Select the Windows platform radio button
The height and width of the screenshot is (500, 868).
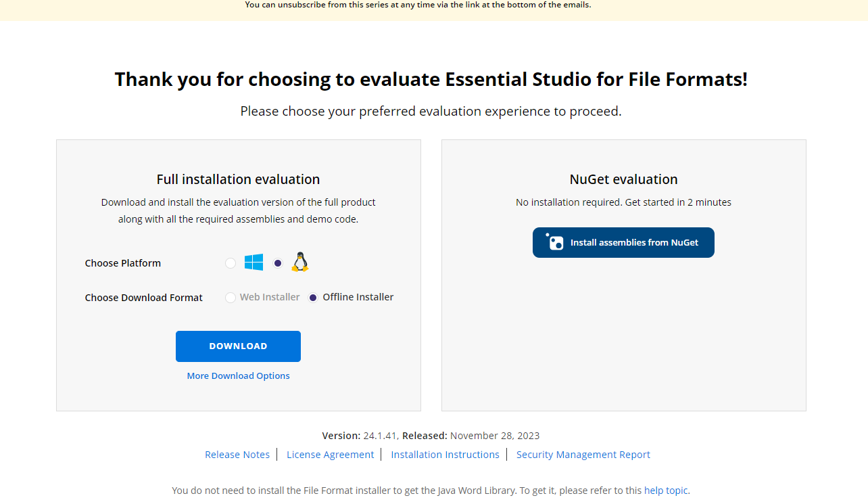point(231,263)
